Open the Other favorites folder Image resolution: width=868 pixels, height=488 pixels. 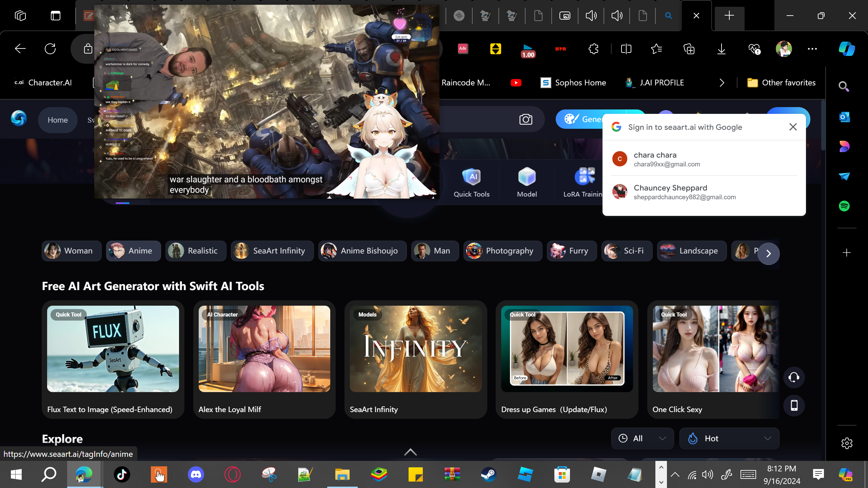(782, 83)
